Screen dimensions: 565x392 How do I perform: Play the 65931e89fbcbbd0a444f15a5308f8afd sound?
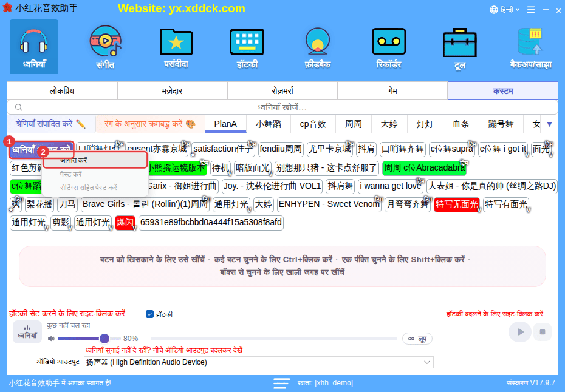211,223
